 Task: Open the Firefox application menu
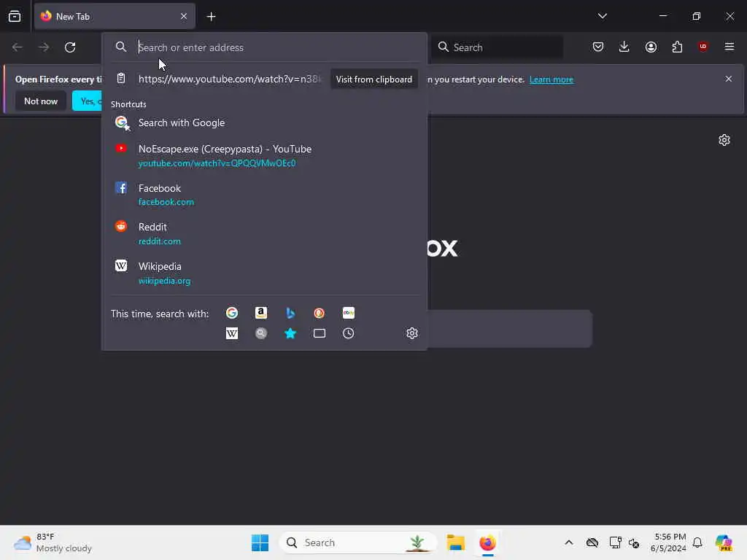pos(729,47)
